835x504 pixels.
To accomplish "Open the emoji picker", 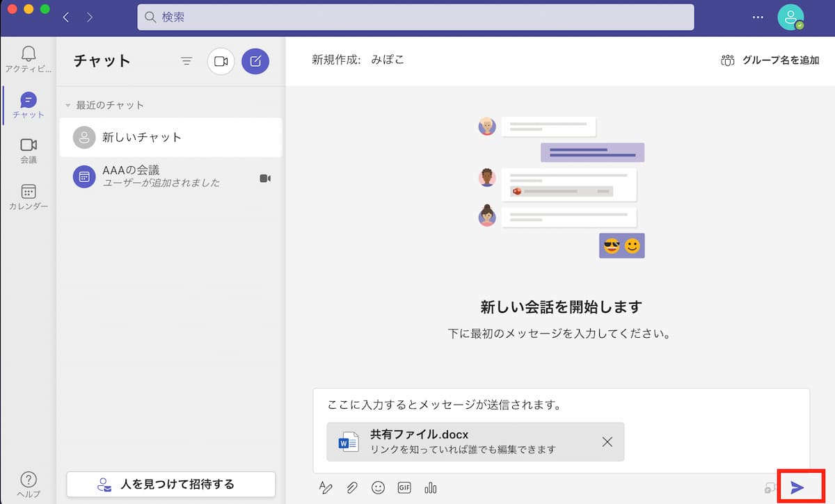I will tap(377, 488).
